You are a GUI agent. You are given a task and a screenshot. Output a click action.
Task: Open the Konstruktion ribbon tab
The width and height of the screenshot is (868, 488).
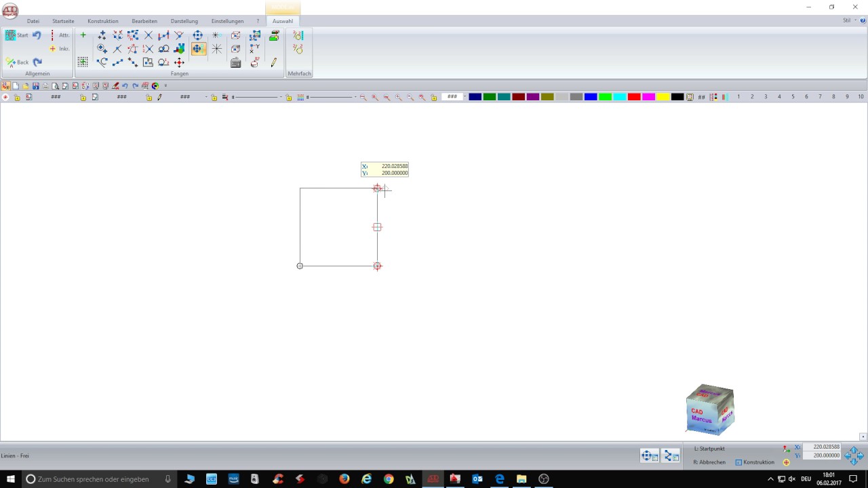coord(103,21)
